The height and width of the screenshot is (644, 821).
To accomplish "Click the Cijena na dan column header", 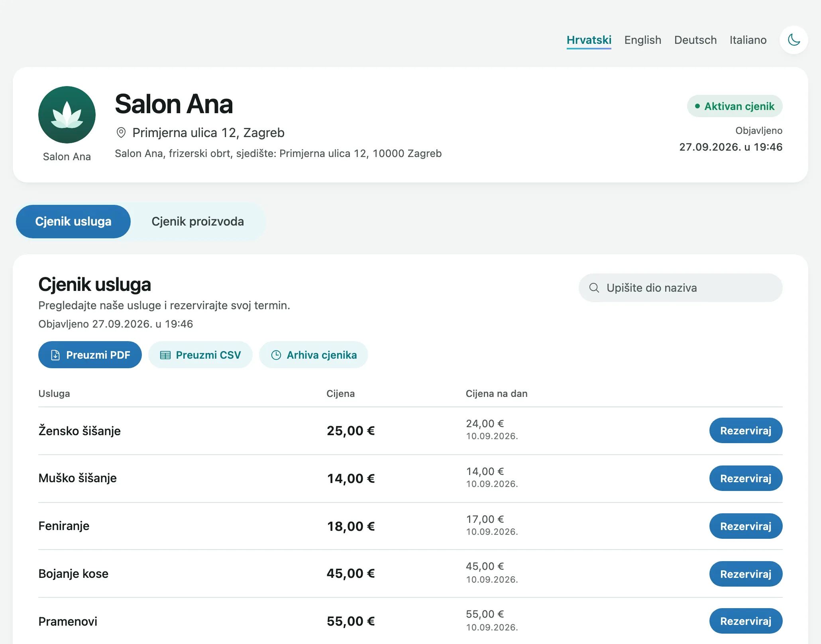I will (497, 394).
